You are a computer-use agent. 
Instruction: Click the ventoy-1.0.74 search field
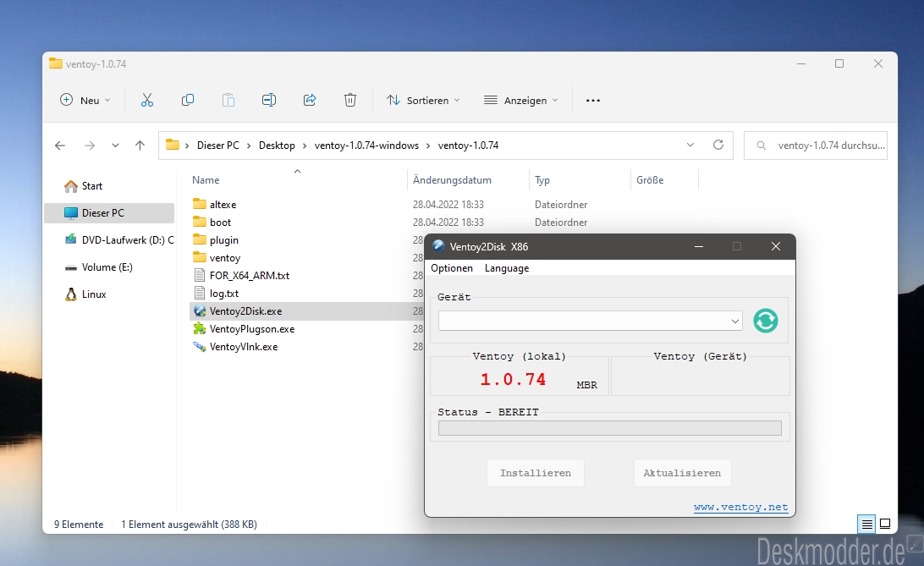[816, 146]
